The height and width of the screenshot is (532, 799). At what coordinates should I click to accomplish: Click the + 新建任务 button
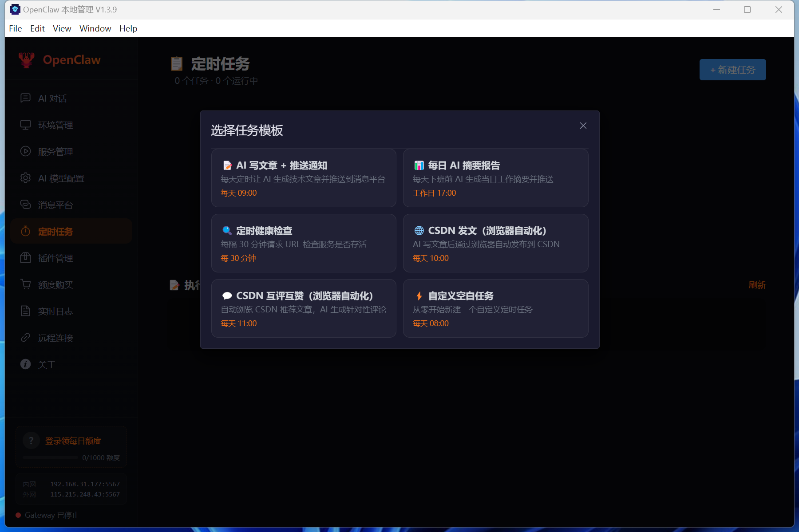(x=732, y=70)
